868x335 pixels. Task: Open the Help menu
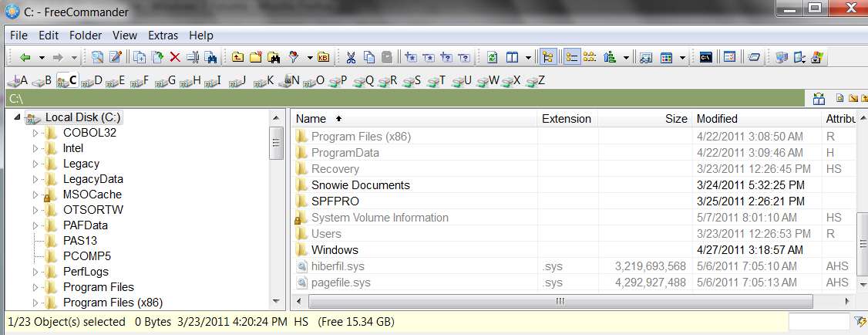pyautogui.click(x=201, y=36)
